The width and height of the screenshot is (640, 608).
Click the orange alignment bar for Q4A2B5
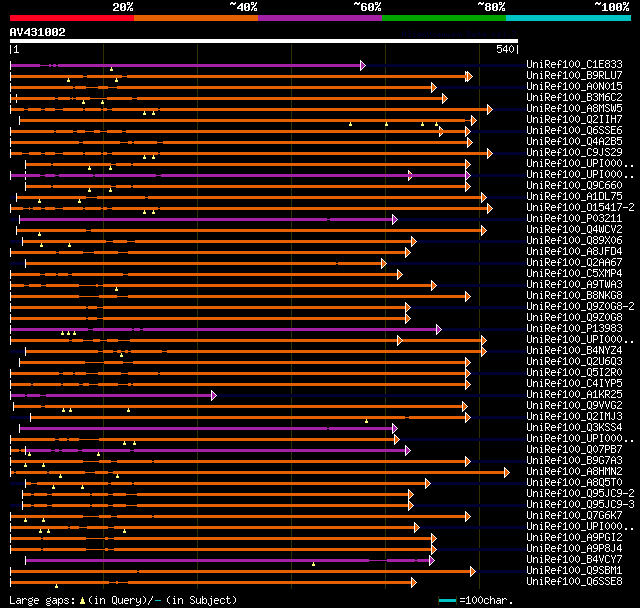240,142
